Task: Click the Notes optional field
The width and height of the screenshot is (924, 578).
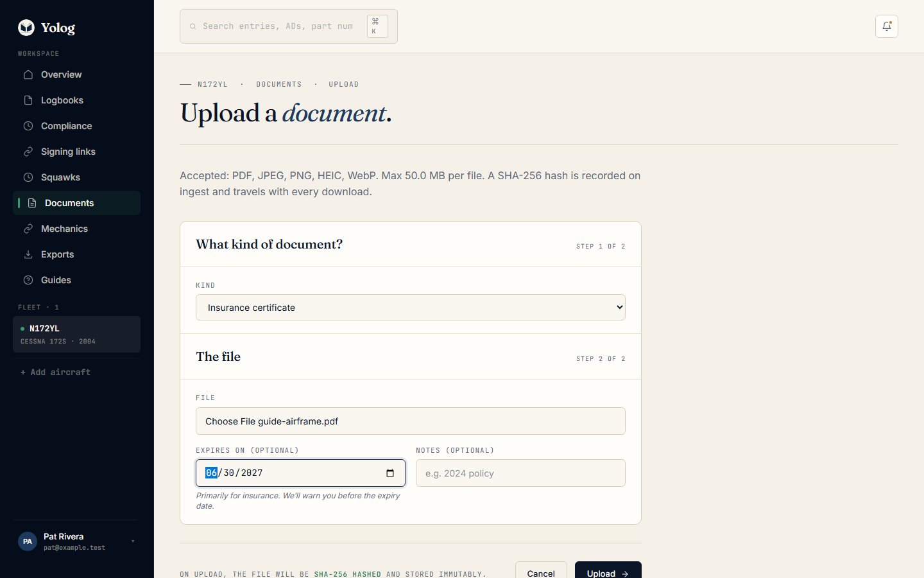Action: click(x=520, y=473)
